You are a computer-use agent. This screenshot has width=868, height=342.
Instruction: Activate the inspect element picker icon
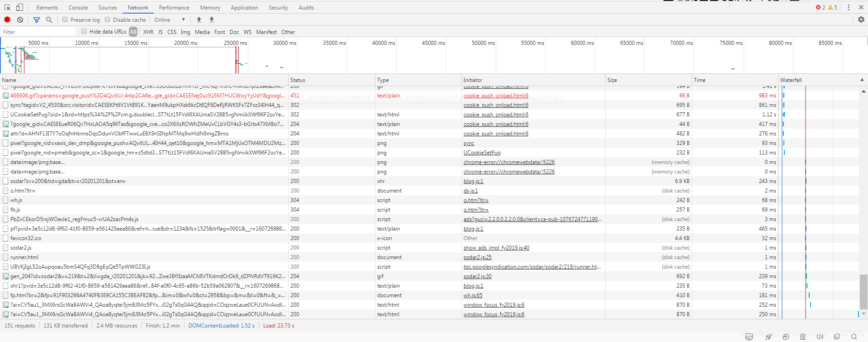[x=7, y=7]
